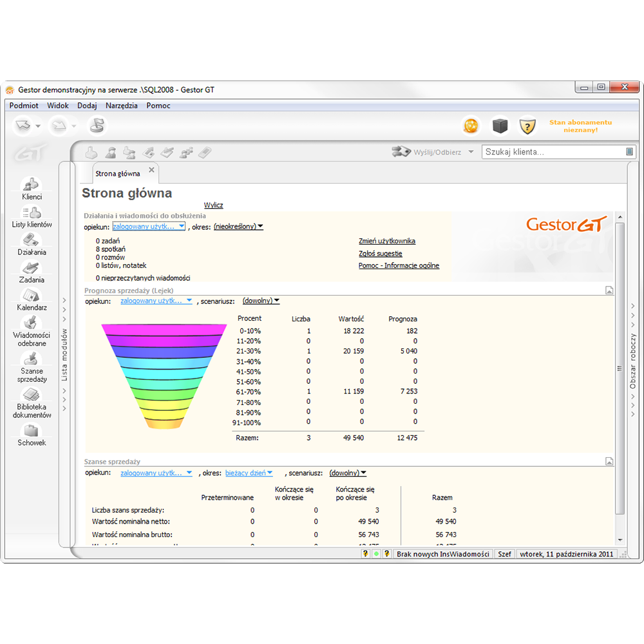Go to Zadania module
644x644 pixels.
tap(32, 271)
